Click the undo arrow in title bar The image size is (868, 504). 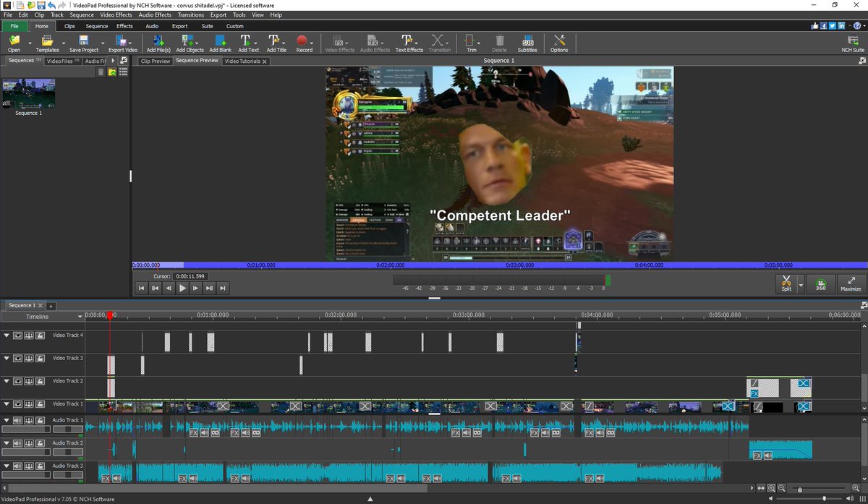tap(51, 5)
